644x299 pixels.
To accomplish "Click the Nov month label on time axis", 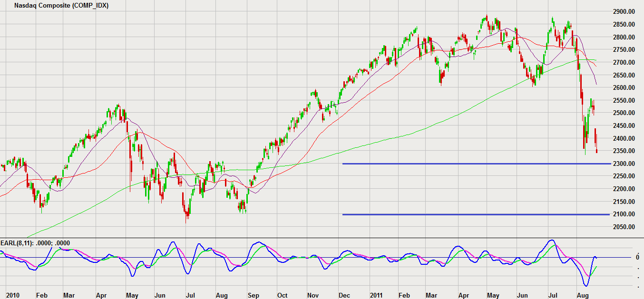I will (312, 295).
